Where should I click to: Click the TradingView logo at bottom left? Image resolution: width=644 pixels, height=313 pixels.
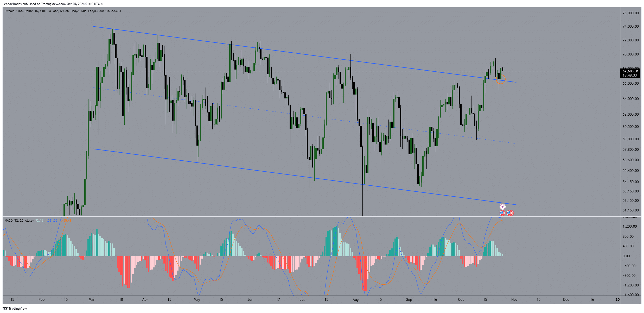[15, 308]
